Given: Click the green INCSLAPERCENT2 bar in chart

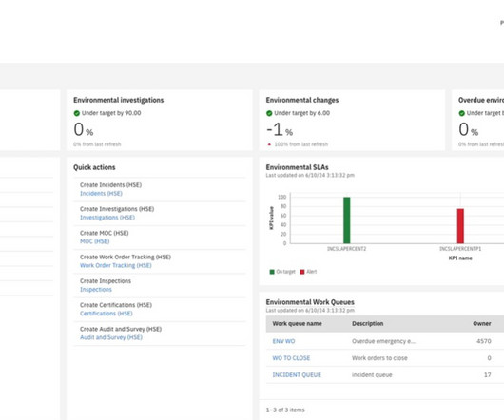Looking at the screenshot, I should tap(347, 220).
